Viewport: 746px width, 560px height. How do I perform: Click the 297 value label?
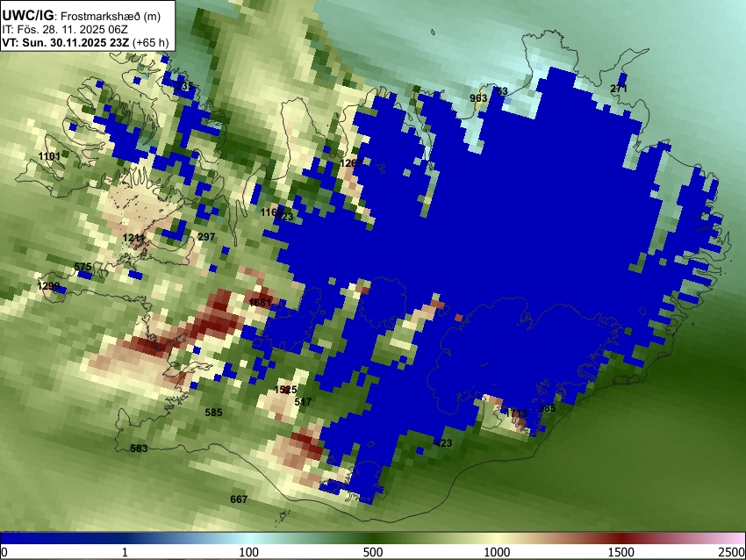(206, 237)
